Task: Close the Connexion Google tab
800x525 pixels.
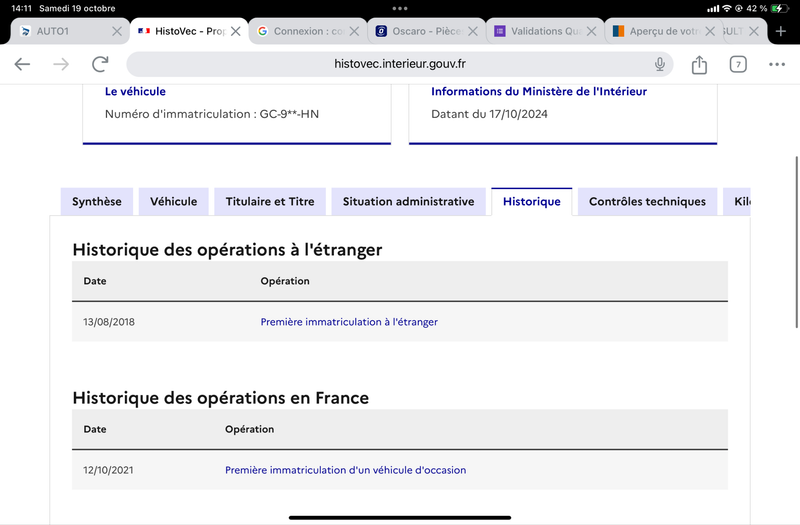Action: (x=354, y=31)
